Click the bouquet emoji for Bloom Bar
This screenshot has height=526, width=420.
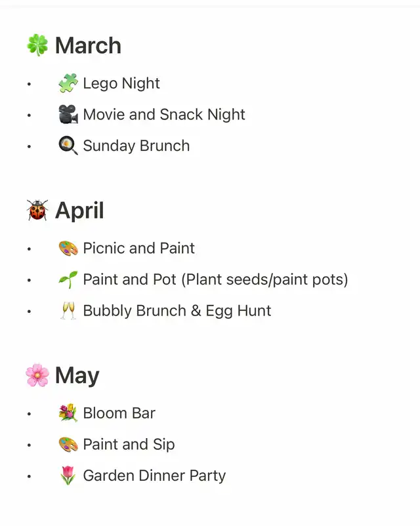pyautogui.click(x=68, y=413)
